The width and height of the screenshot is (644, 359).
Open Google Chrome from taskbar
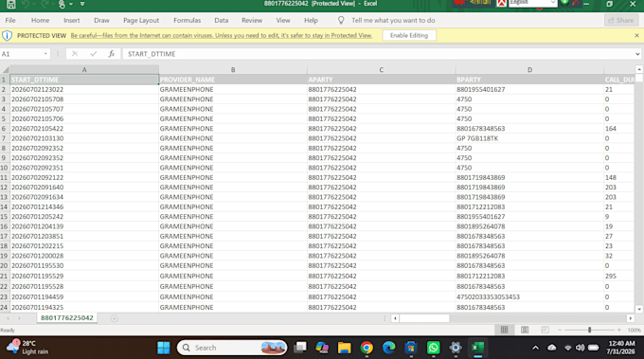[x=367, y=348]
